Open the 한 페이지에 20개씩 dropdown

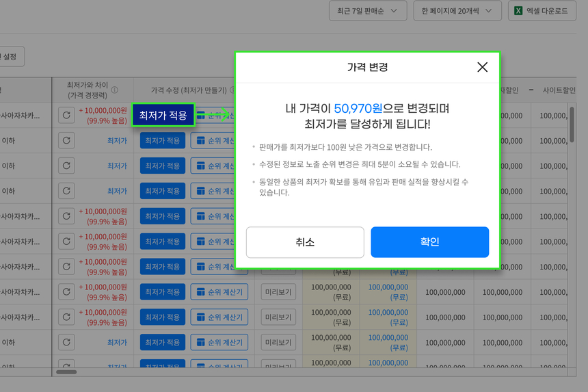[x=457, y=11]
